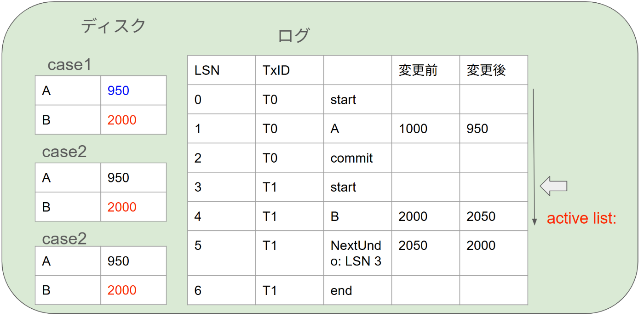Viewport: 644px width, 317px height.
Task: Click the T1 'start' cell in LSN 3 row
Action: pos(358,187)
